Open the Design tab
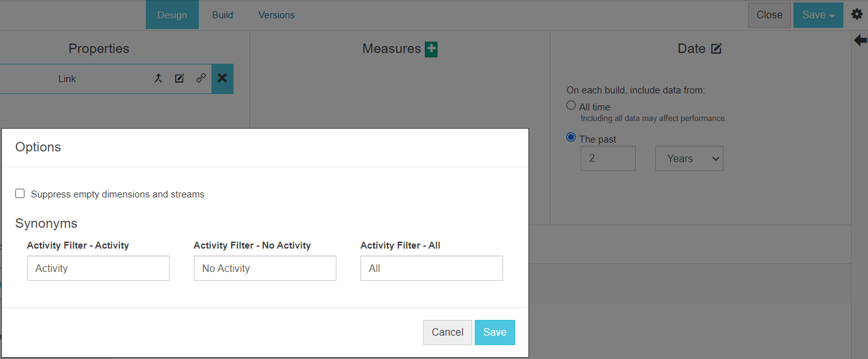 [172, 15]
